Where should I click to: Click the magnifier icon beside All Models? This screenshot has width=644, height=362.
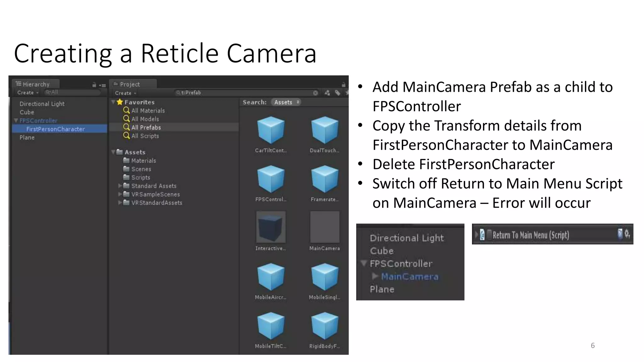coord(126,119)
